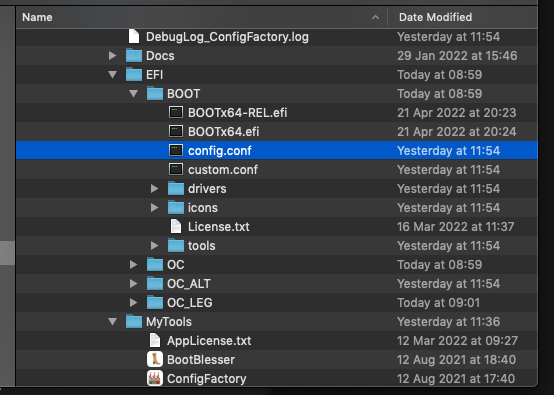
Task: Expand the icons folder
Action: pyautogui.click(x=154, y=208)
